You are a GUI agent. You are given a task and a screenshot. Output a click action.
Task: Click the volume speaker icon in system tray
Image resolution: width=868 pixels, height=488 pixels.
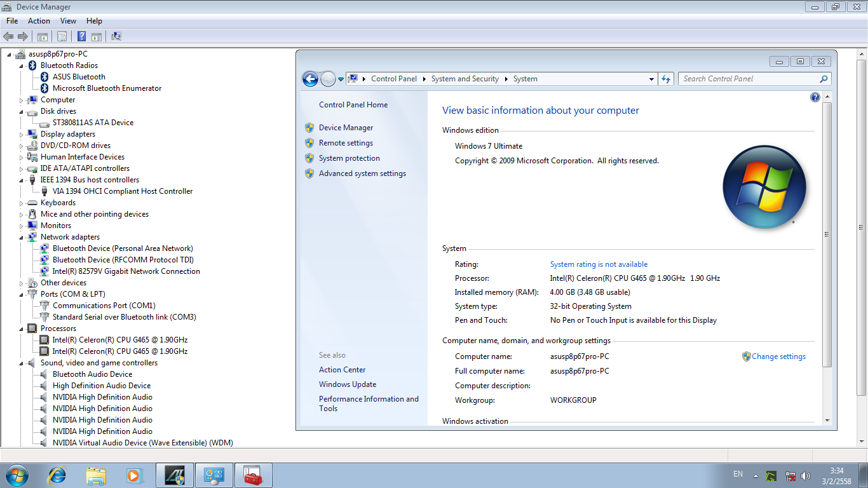[x=806, y=475]
